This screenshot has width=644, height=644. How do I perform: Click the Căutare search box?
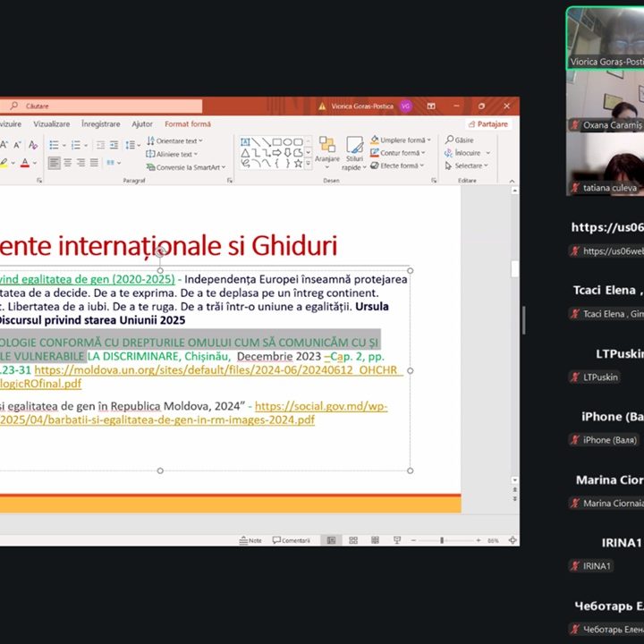(x=107, y=106)
